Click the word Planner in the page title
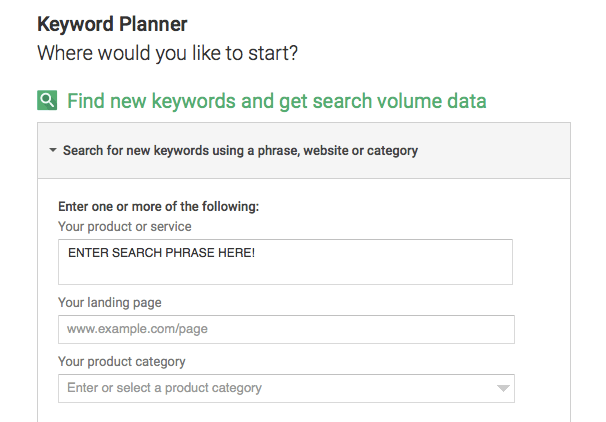 [x=153, y=24]
